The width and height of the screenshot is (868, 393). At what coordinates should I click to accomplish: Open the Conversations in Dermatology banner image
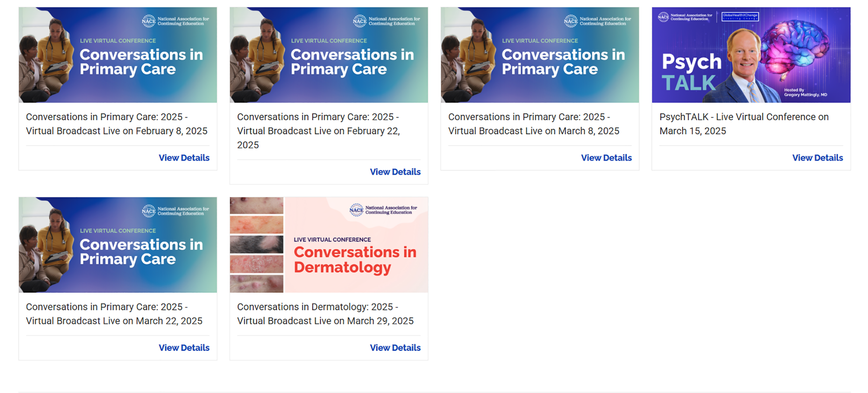pos(329,245)
